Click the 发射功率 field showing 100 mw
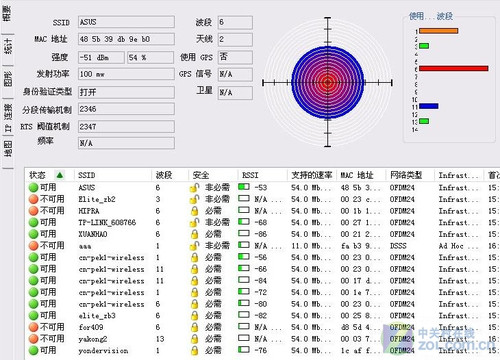500x360 pixels. [x=126, y=74]
